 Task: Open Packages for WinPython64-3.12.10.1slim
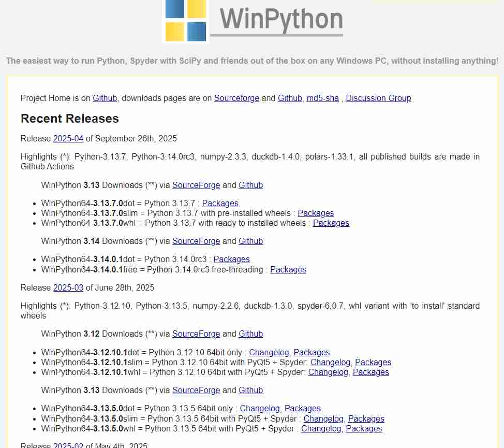pos(373,362)
